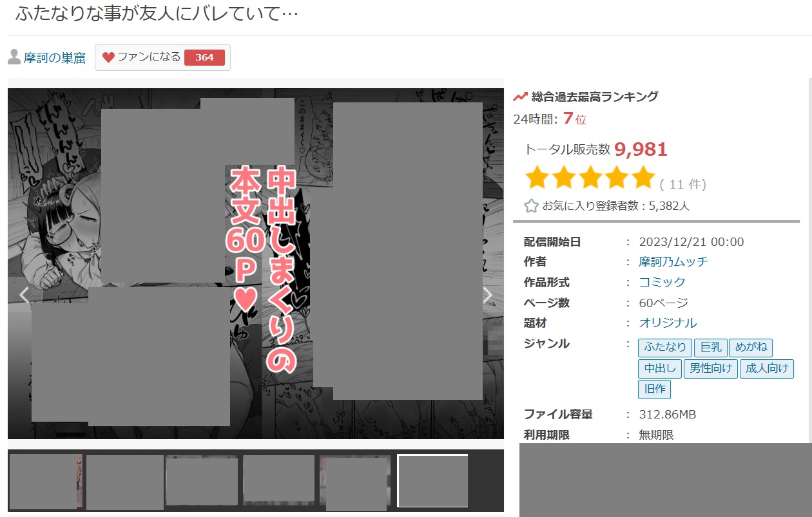Open the (11 件) review count
812x517 pixels.
click(682, 185)
